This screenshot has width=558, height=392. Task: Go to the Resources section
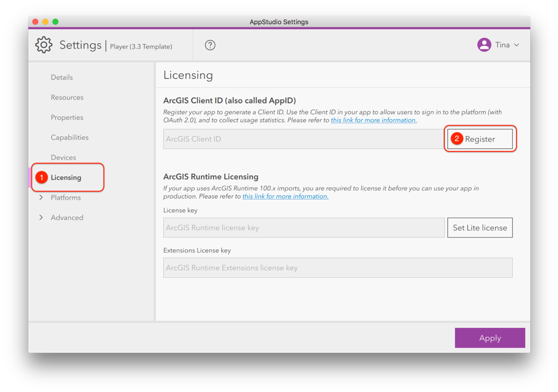pos(67,97)
